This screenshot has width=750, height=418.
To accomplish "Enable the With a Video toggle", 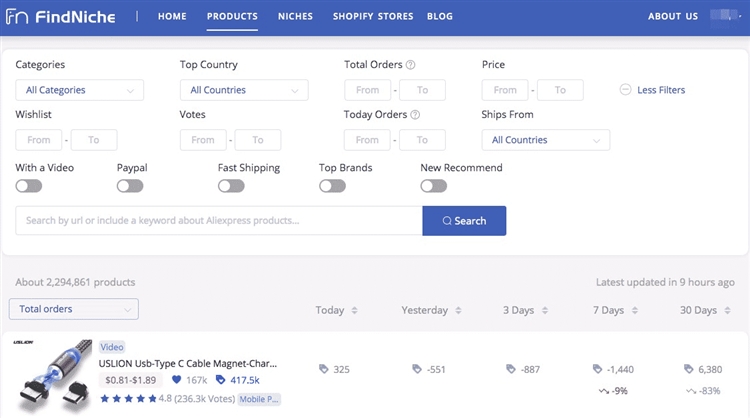I will 29,186.
